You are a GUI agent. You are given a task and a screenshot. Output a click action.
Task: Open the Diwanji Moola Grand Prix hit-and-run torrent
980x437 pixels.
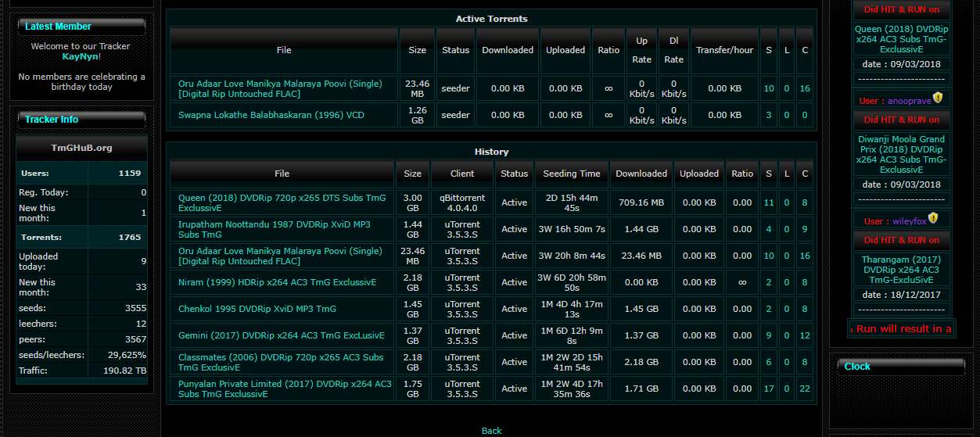(x=901, y=154)
